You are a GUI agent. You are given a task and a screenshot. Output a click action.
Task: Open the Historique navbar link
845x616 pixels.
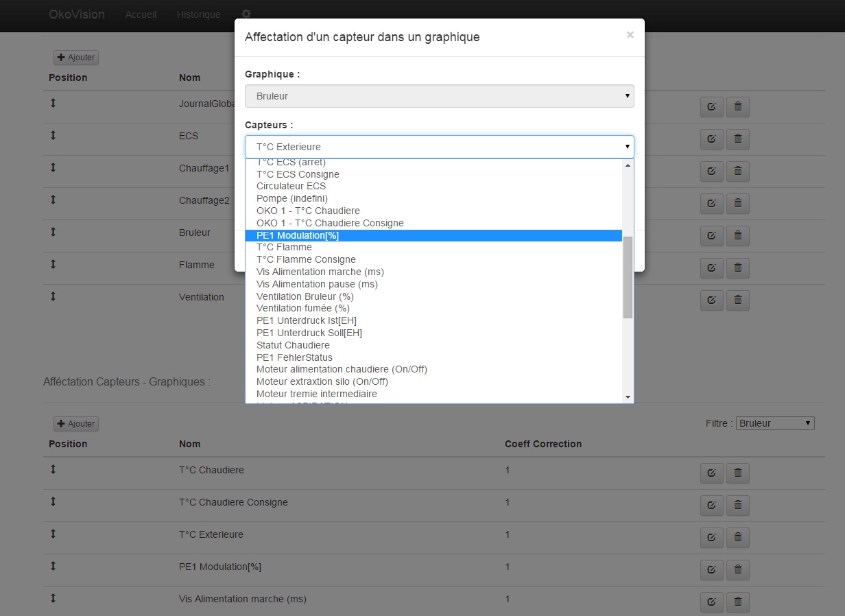click(x=198, y=14)
